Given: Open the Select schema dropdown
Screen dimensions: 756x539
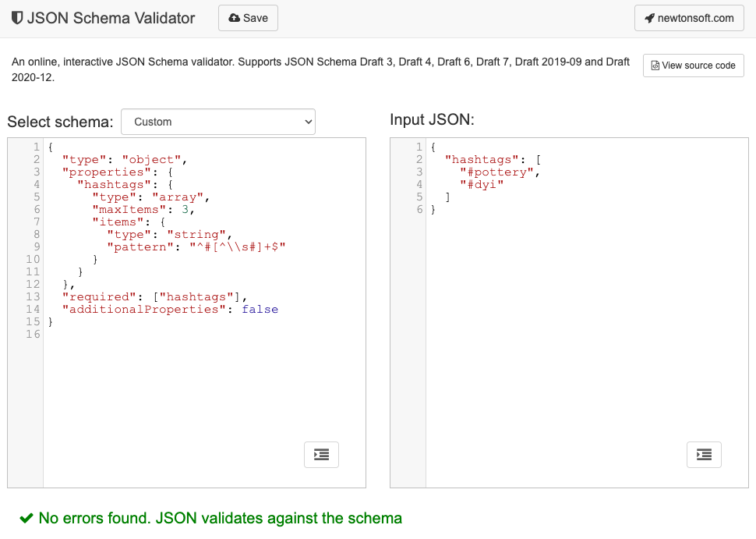Looking at the screenshot, I should pos(218,122).
